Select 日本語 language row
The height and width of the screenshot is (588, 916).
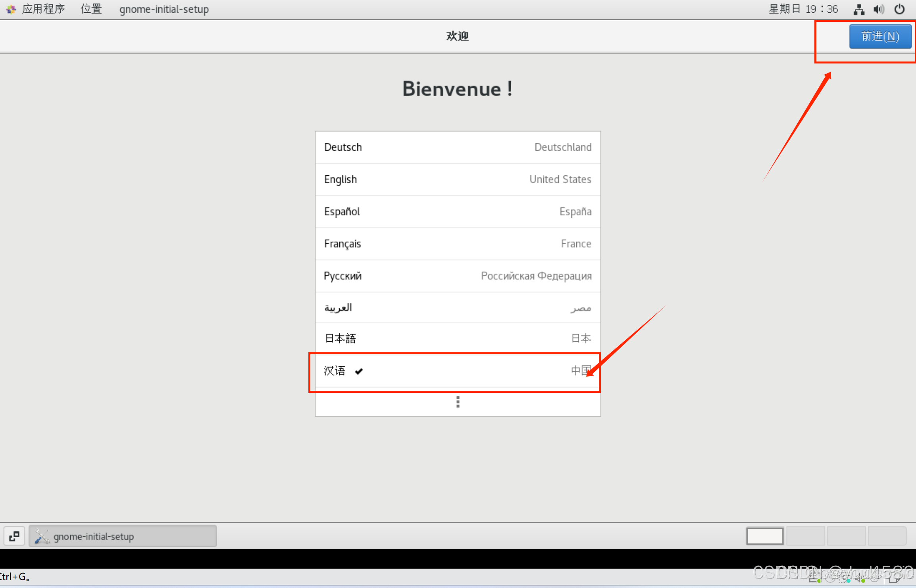pyautogui.click(x=458, y=338)
